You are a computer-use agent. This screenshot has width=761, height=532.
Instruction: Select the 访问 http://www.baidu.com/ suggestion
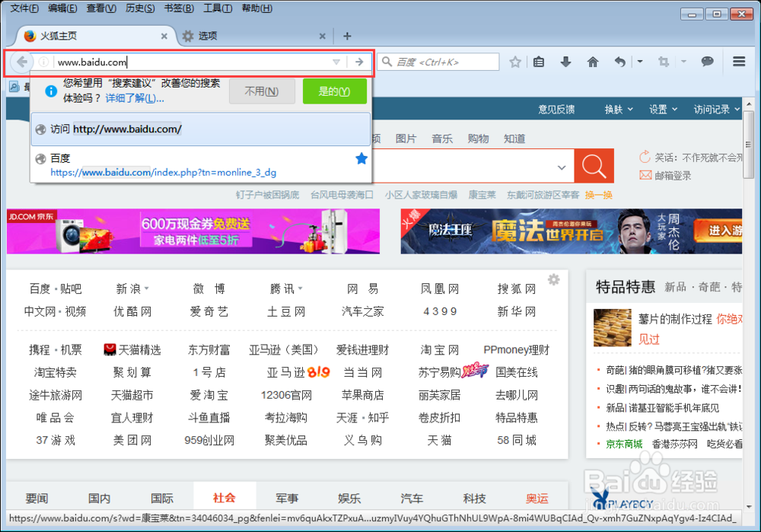point(201,129)
